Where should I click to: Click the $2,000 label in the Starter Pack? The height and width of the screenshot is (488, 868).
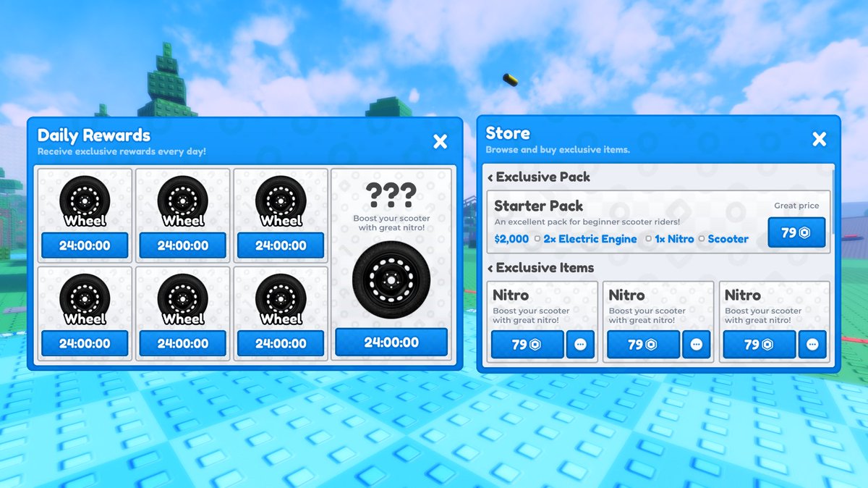(x=511, y=239)
